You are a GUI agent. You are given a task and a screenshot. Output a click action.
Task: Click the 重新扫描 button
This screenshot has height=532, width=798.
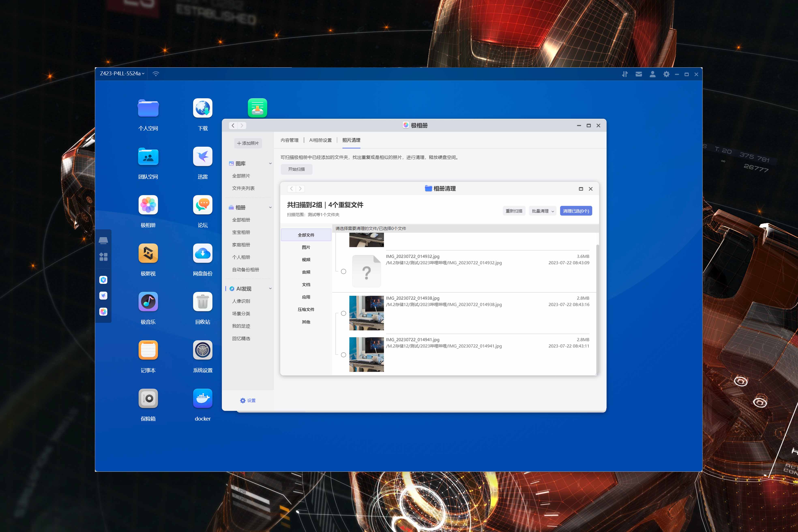(x=514, y=211)
